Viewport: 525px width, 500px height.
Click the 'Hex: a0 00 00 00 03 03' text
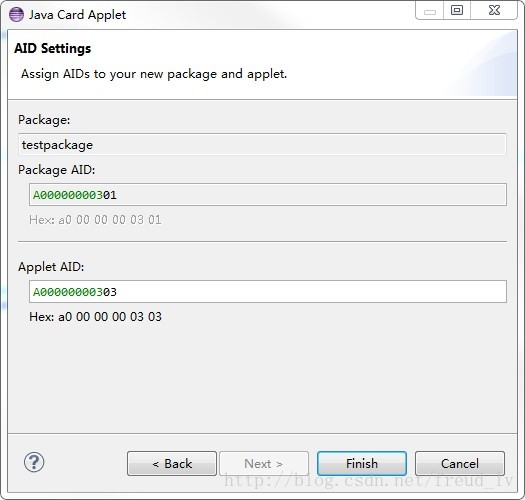95,317
